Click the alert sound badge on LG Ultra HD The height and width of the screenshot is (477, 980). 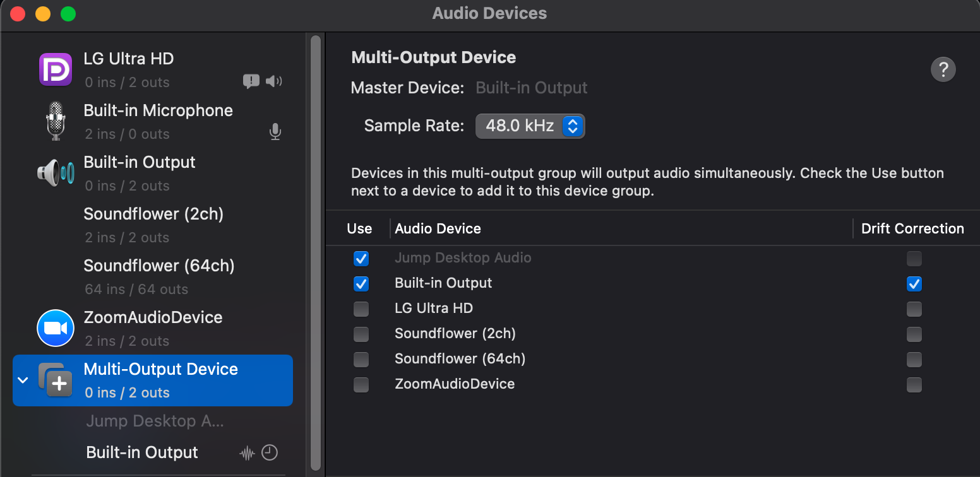pyautogui.click(x=251, y=81)
